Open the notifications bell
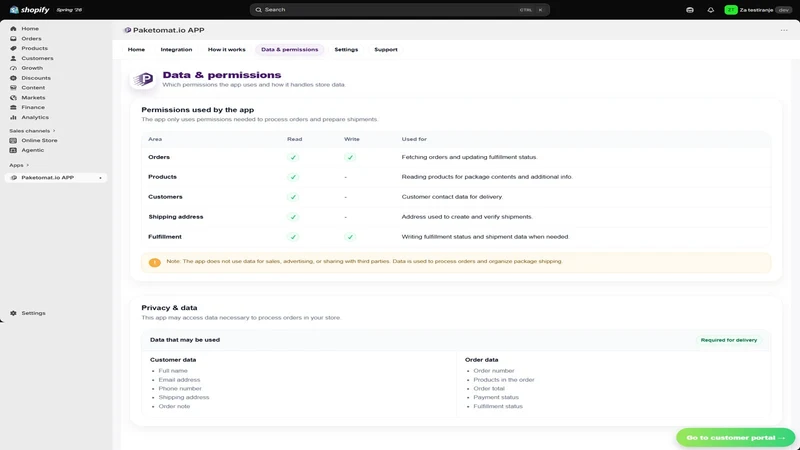 coord(711,10)
